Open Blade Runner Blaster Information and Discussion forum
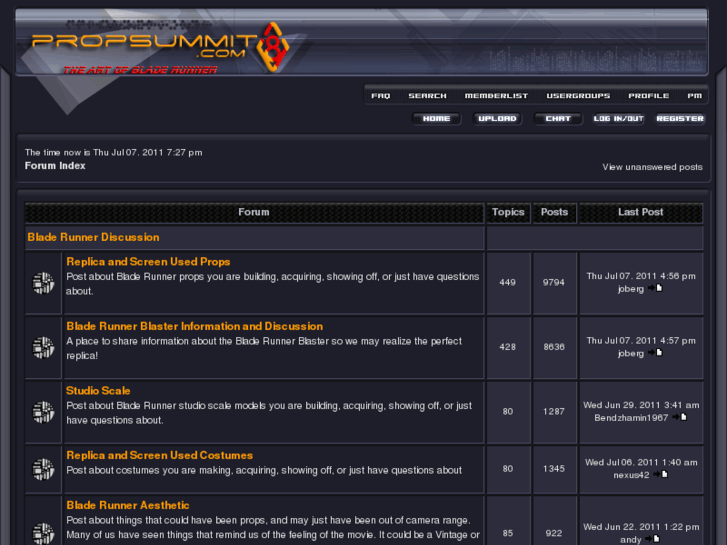Viewport: 727px width, 545px height. tap(195, 326)
